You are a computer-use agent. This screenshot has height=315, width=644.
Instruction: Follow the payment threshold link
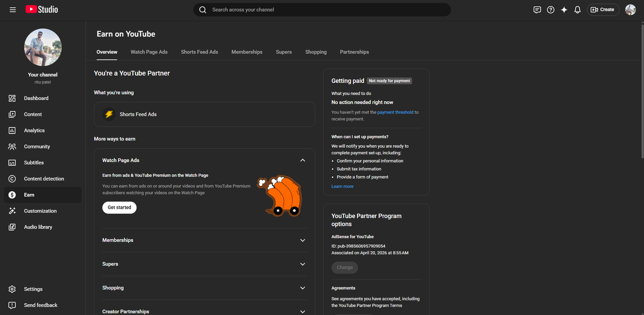click(x=395, y=112)
